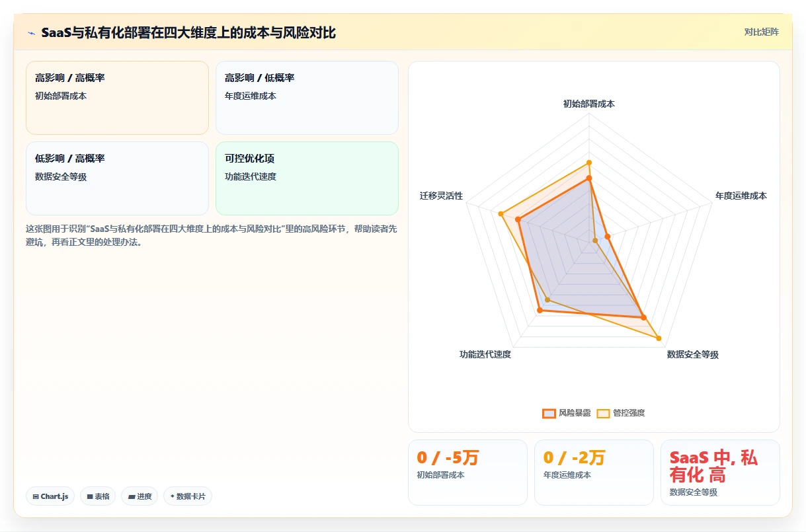Open the 可控优化项 matrix card
Screen dimensions: 806x532
[x=307, y=178]
